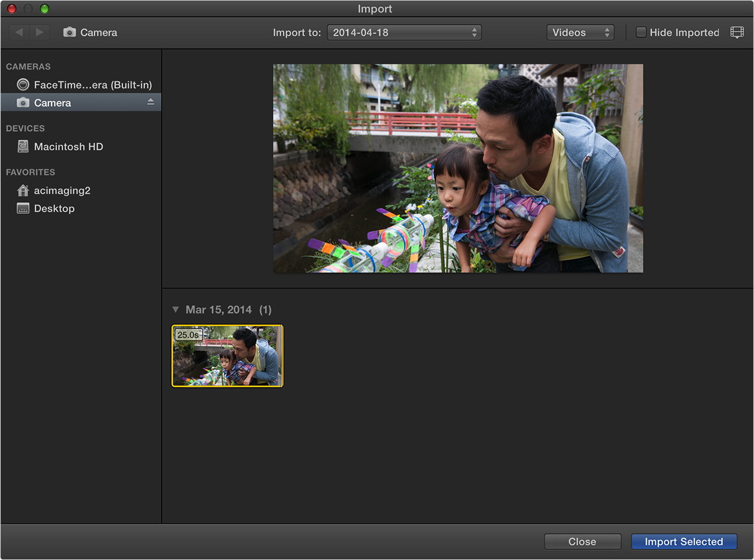This screenshot has height=560, width=754.
Task: Open the Import to 2014-04-18 dropdown
Action: [404, 33]
